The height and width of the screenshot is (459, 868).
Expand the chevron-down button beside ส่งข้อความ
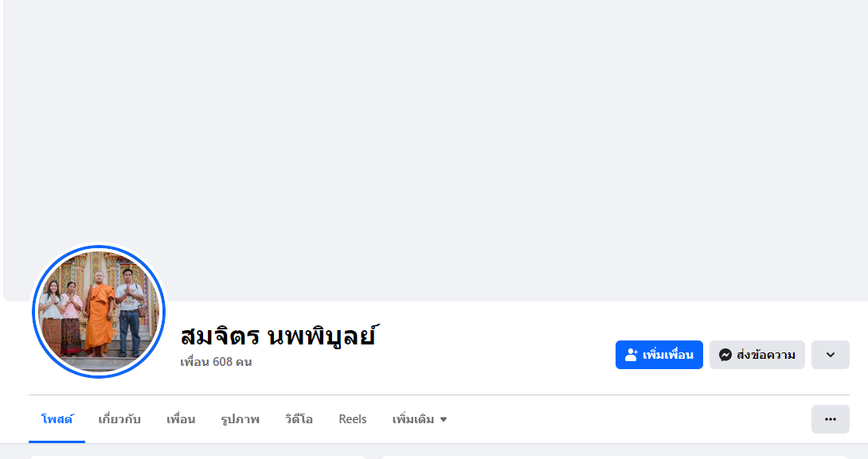click(x=830, y=355)
